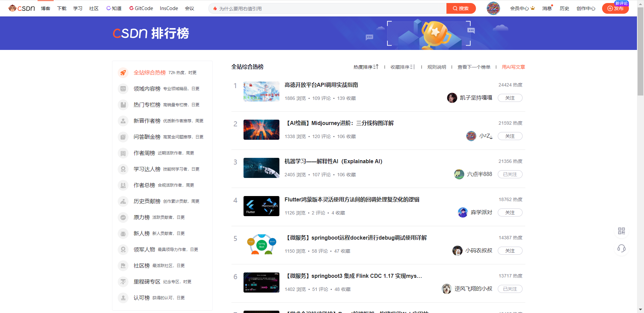This screenshot has height=313, width=644.
Task: Click the 领军人物 sidebar icon
Action: pyautogui.click(x=123, y=250)
